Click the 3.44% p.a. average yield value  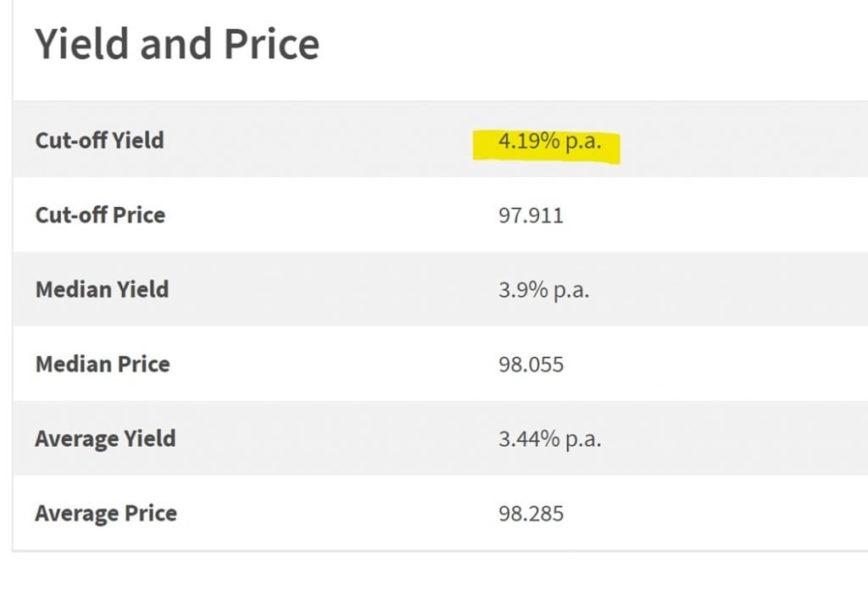click(x=549, y=439)
